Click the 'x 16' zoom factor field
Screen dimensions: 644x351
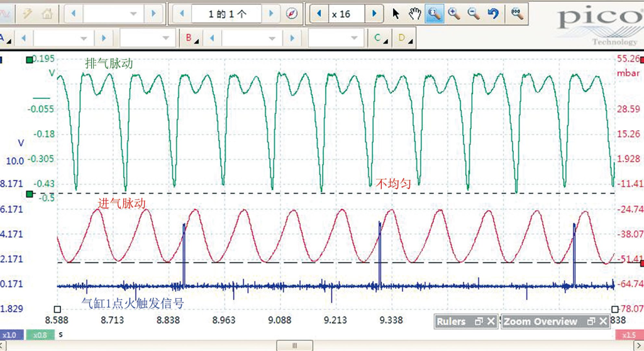tap(346, 14)
